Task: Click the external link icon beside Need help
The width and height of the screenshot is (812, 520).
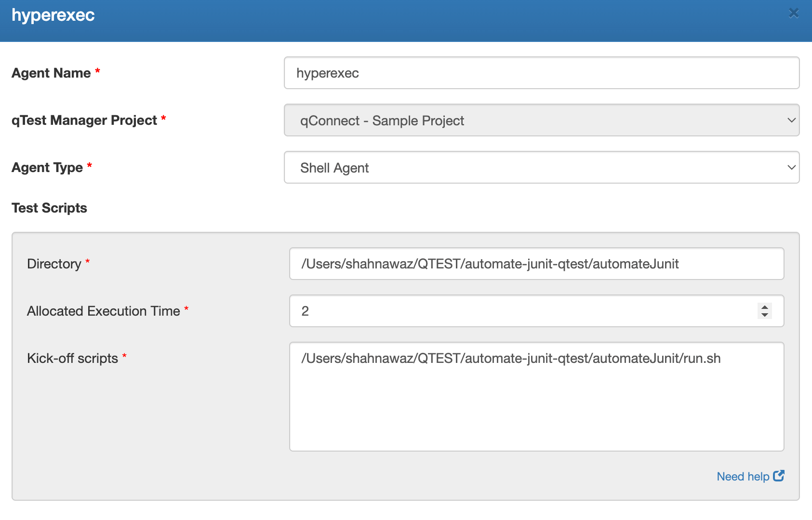Action: (x=779, y=476)
